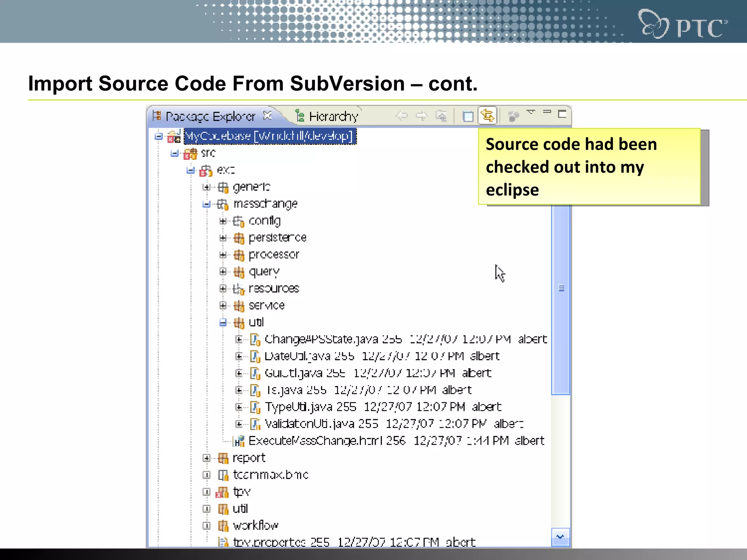747x560 pixels.
Task: Collapse the masschange package
Action: click(x=206, y=204)
